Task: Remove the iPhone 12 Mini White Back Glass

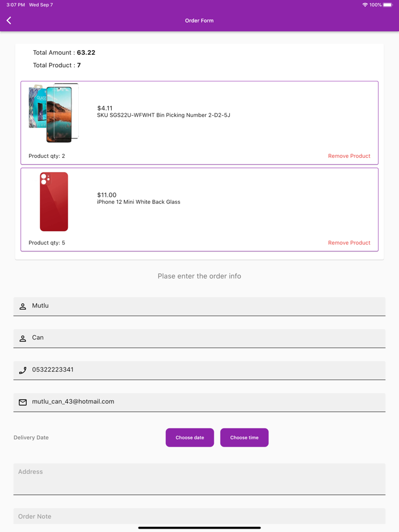Action: 349,242
